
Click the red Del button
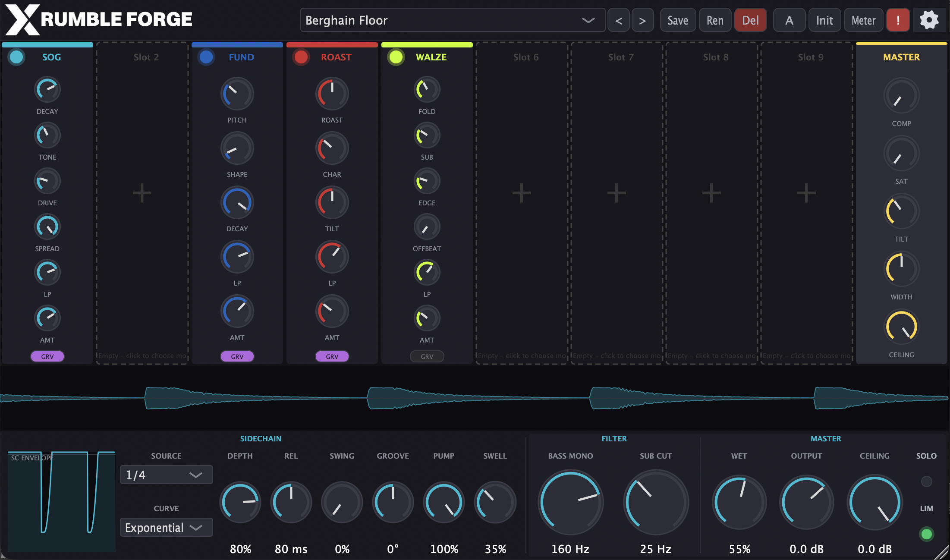[x=750, y=20]
